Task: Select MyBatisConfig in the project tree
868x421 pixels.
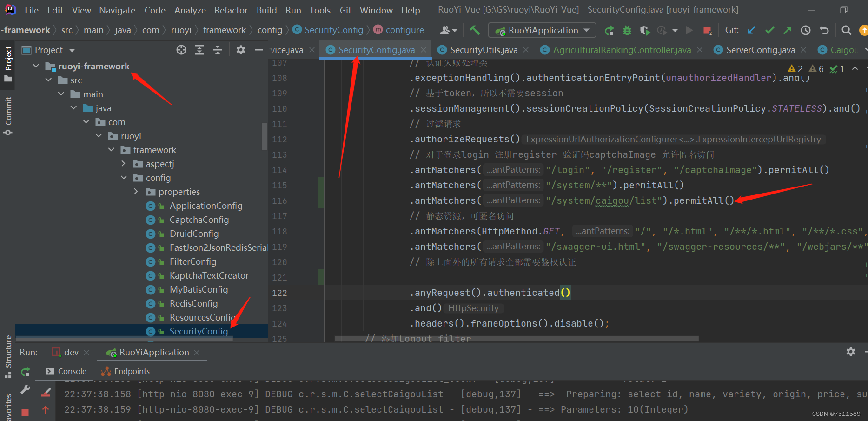Action: pos(199,289)
